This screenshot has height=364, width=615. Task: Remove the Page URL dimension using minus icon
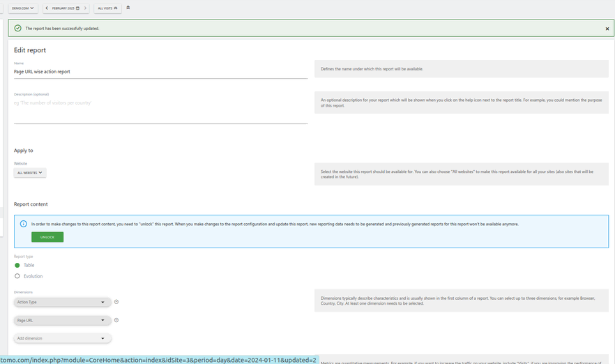[116, 320]
